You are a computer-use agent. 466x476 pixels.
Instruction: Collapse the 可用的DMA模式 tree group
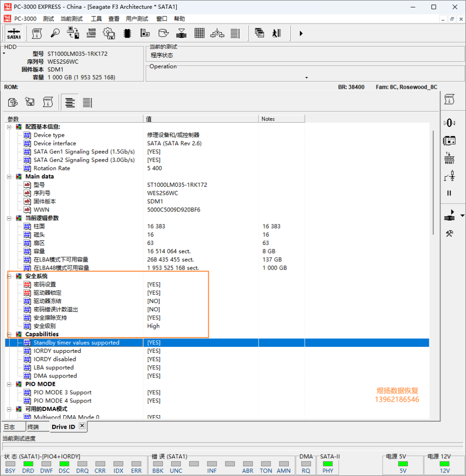[x=9, y=409]
